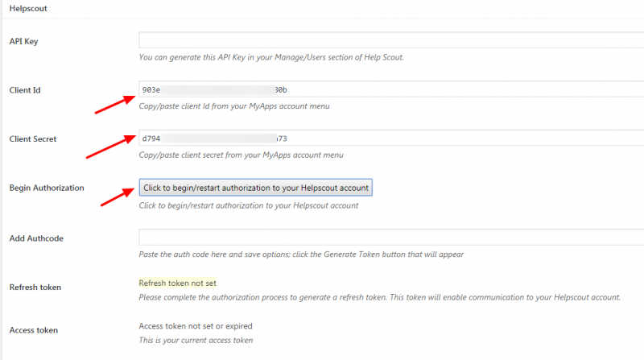The width and height of the screenshot is (644, 360).
Task: Click the API Key generation hint text
Action: click(x=271, y=57)
